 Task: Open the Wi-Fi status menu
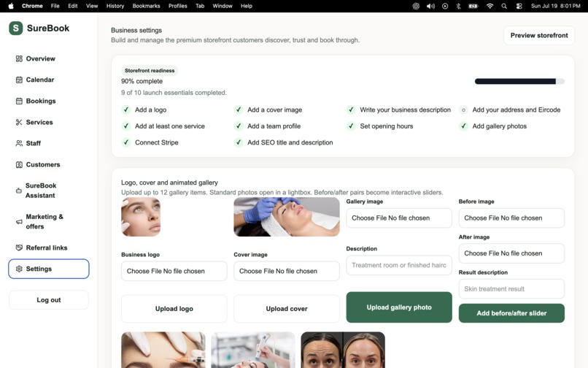(490, 6)
